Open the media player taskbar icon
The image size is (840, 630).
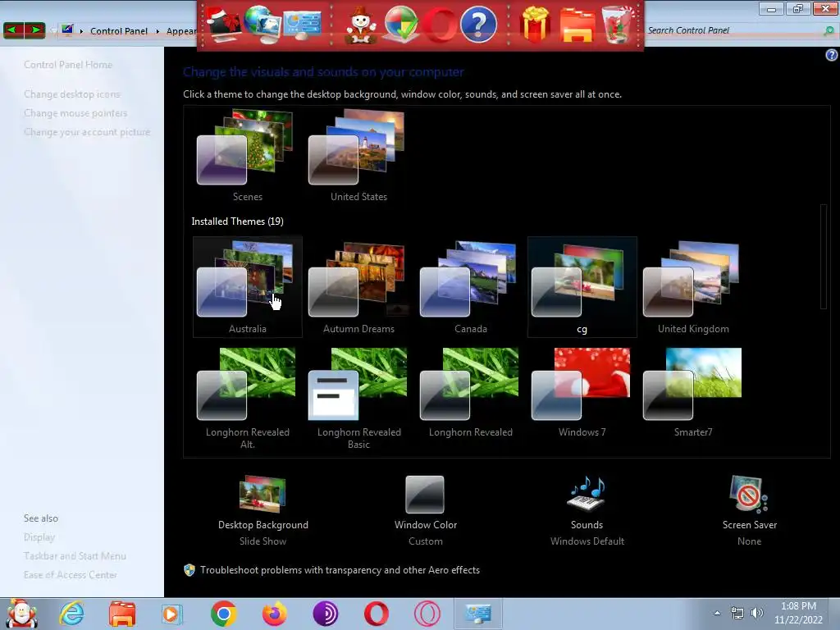(x=172, y=614)
